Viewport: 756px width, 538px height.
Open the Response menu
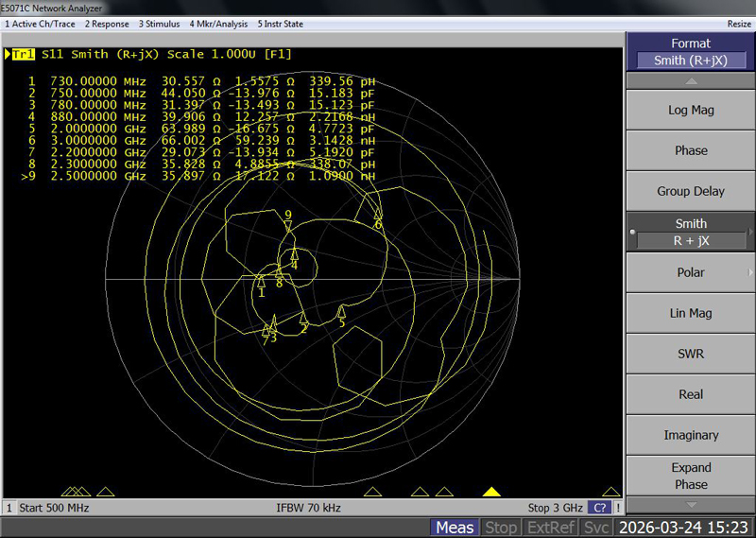[x=107, y=24]
